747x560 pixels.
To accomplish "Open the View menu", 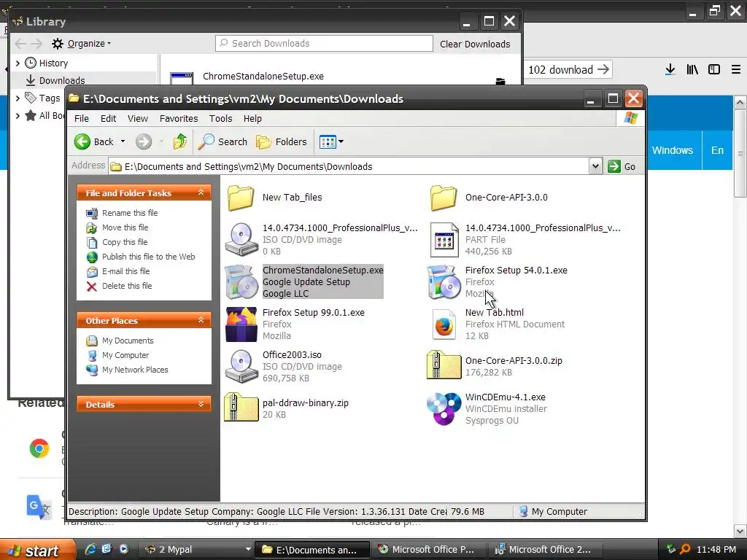I will [x=138, y=119].
